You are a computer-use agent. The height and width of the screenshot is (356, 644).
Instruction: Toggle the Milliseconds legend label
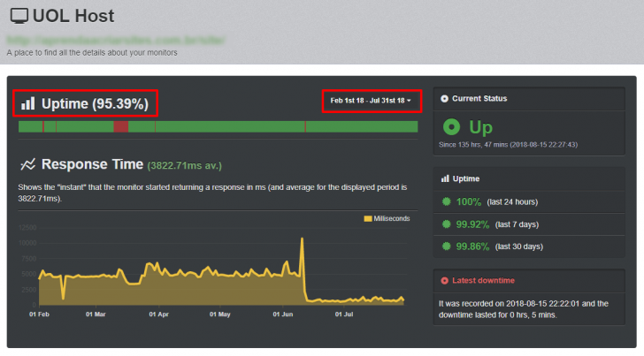[391, 218]
